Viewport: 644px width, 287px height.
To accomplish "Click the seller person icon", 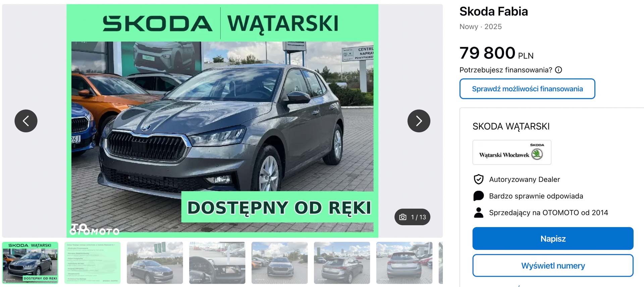I will coord(479,213).
